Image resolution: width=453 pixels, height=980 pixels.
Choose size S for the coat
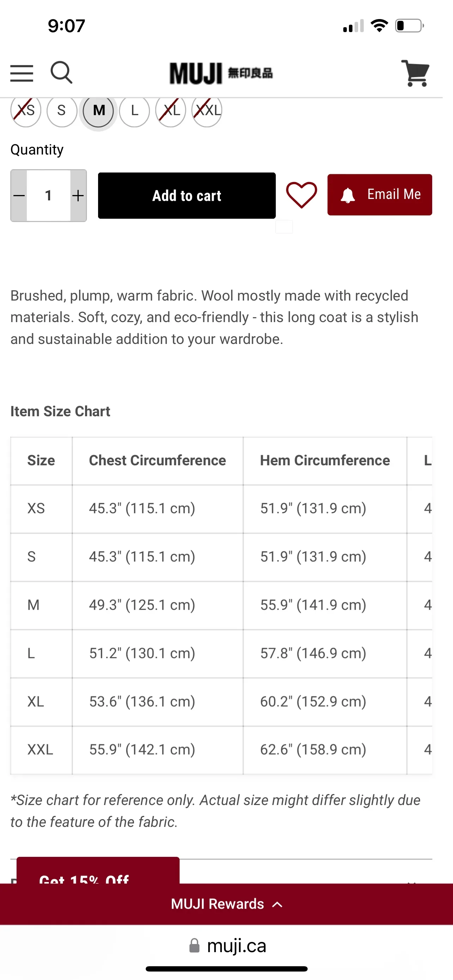click(x=61, y=111)
